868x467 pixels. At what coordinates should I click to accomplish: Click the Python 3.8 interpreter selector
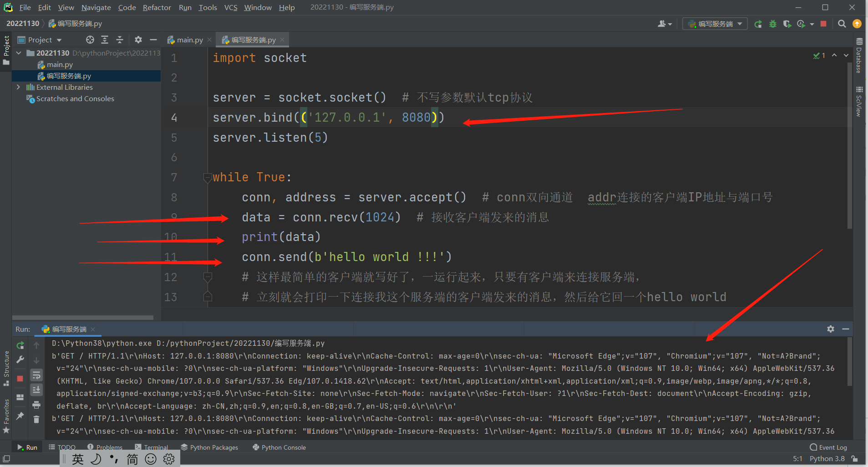click(827, 459)
